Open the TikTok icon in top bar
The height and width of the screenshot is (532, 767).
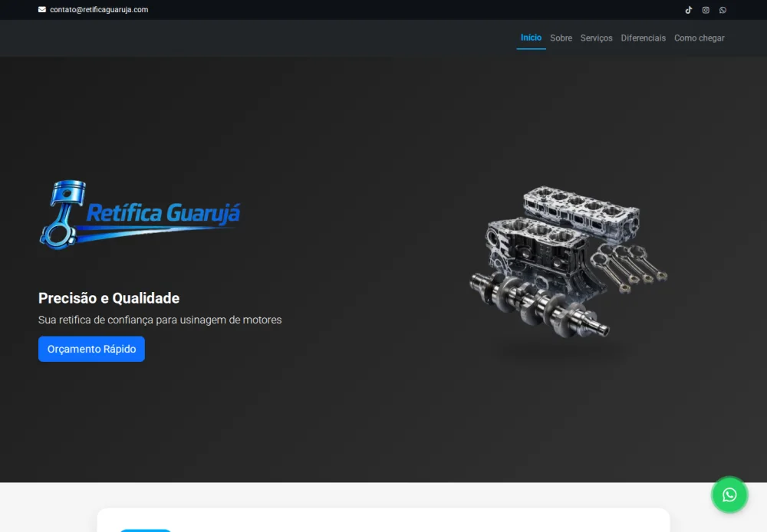pos(688,10)
